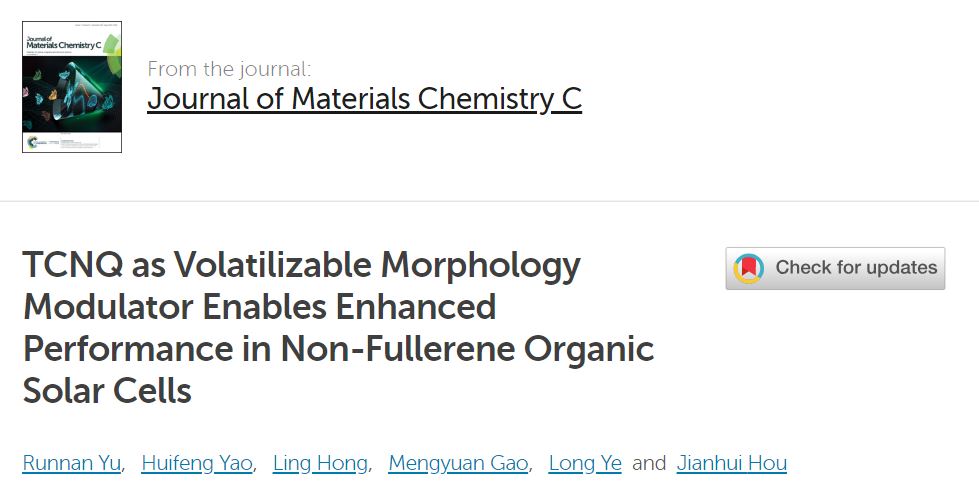Click the Crossmark bookmark icon

click(x=749, y=268)
